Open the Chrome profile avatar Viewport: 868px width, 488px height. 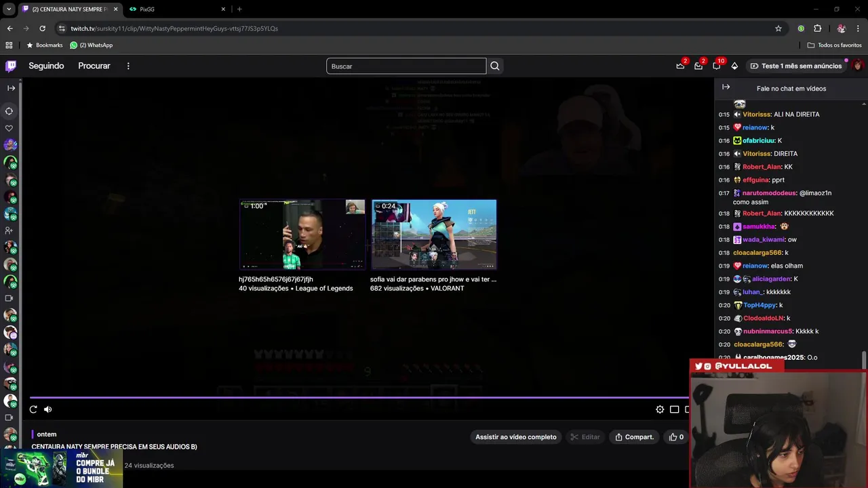pos(842,28)
